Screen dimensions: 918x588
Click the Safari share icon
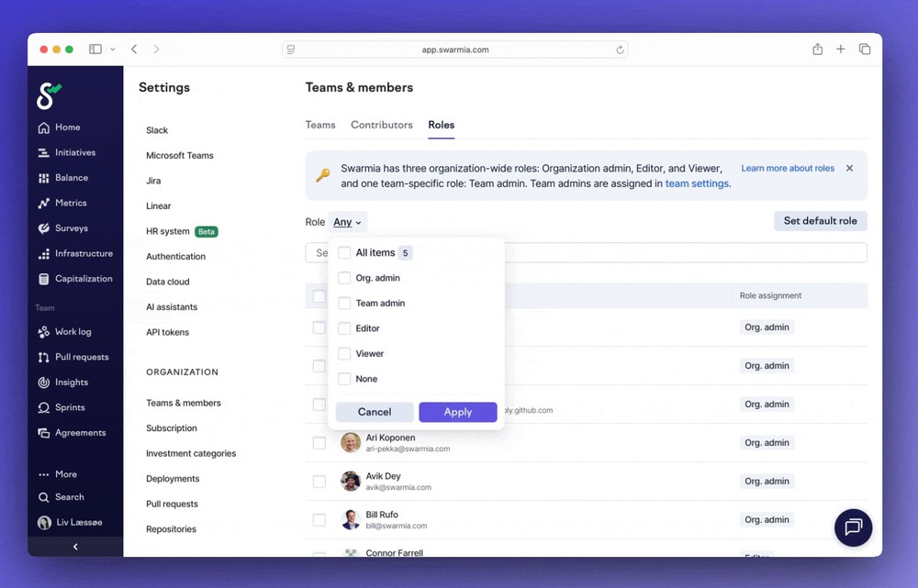pos(817,50)
